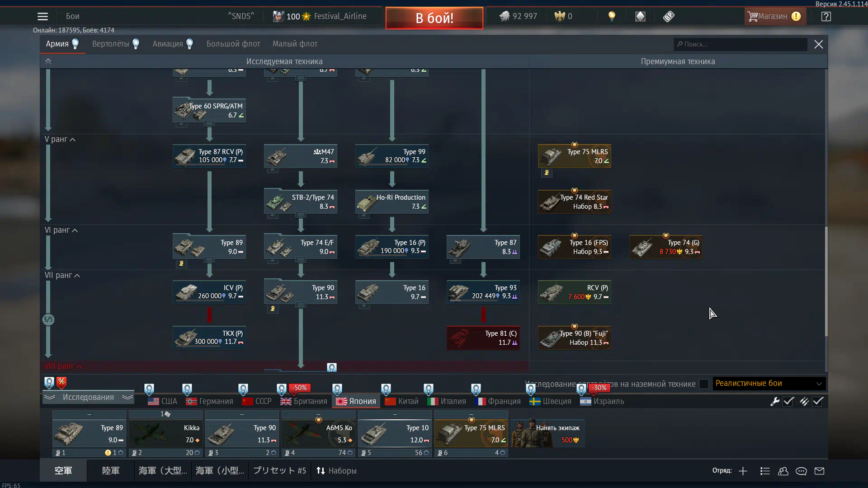Close research window with X
This screenshot has height=488, width=868.
819,44
